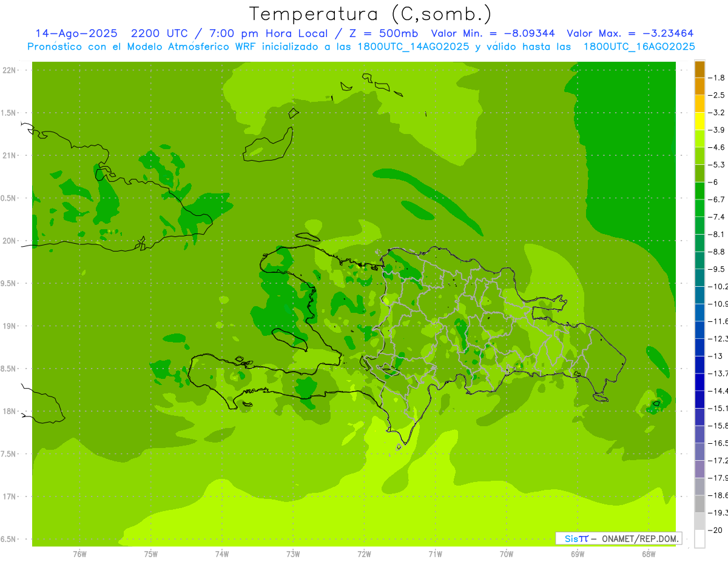Pick the green swatch between -6 and -6.7

(x=699, y=190)
